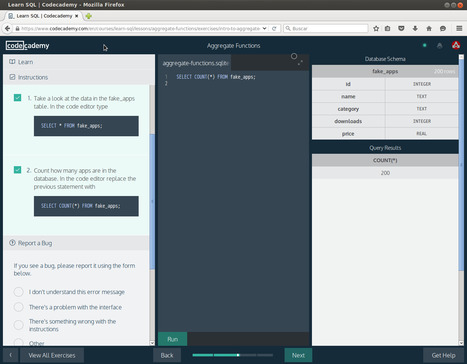
Task: Open a new tab with plus icon
Action: pyautogui.click(x=88, y=16)
